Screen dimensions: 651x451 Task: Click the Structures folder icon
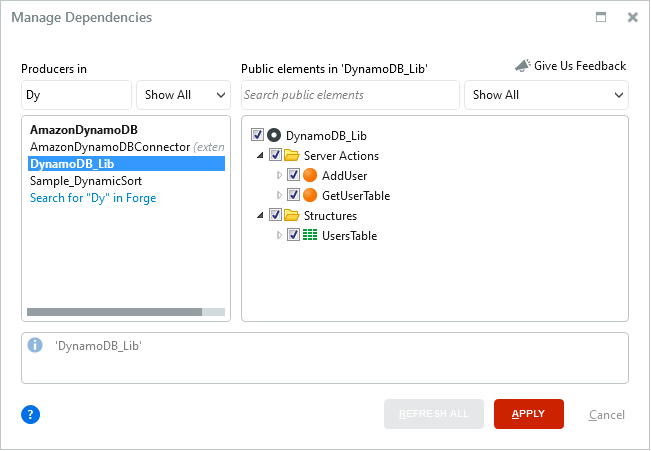pos(292,215)
